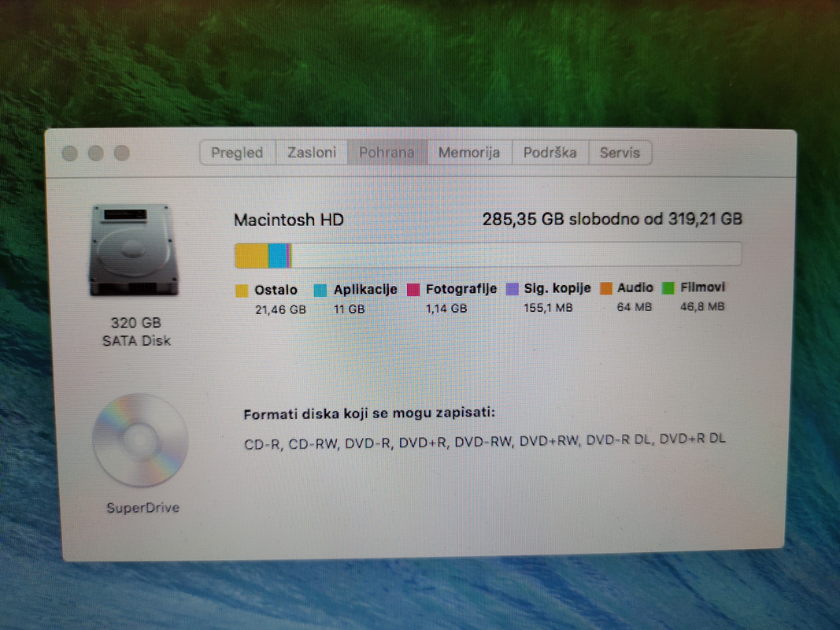
Task: Click the '155,1 MB' value
Action: coord(548,307)
